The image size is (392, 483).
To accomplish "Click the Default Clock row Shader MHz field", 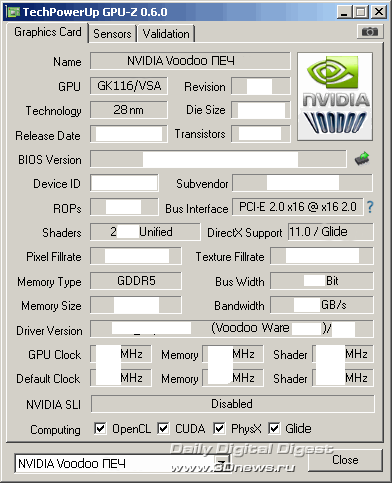I will click(x=343, y=378).
